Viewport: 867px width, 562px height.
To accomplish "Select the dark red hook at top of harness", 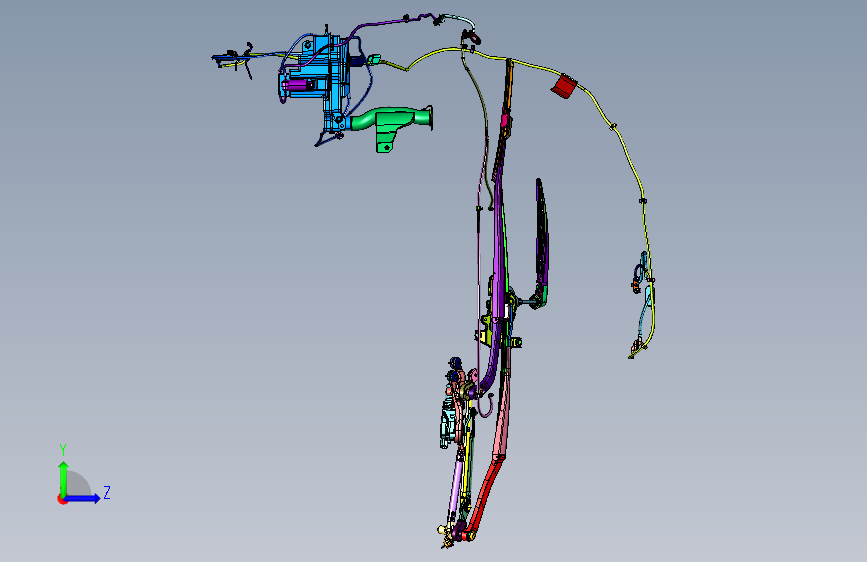I will (474, 38).
